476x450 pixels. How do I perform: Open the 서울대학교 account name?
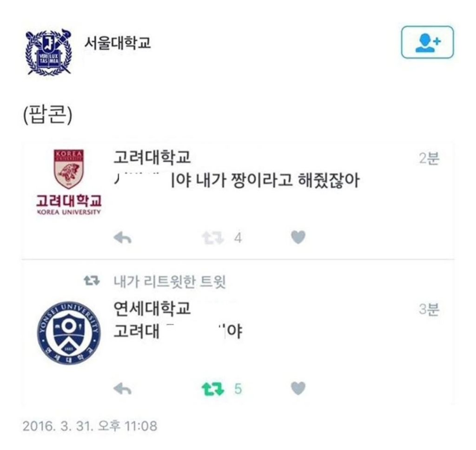[118, 43]
